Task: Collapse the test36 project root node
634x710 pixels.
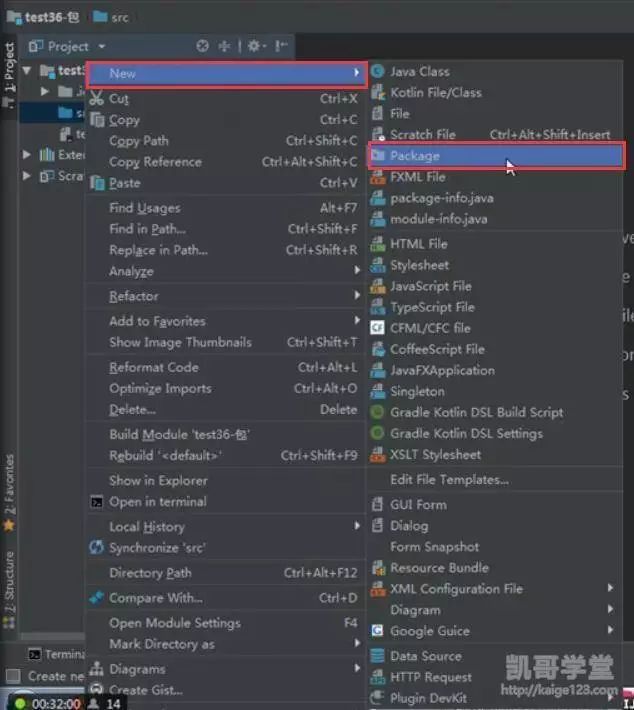Action: pos(27,70)
